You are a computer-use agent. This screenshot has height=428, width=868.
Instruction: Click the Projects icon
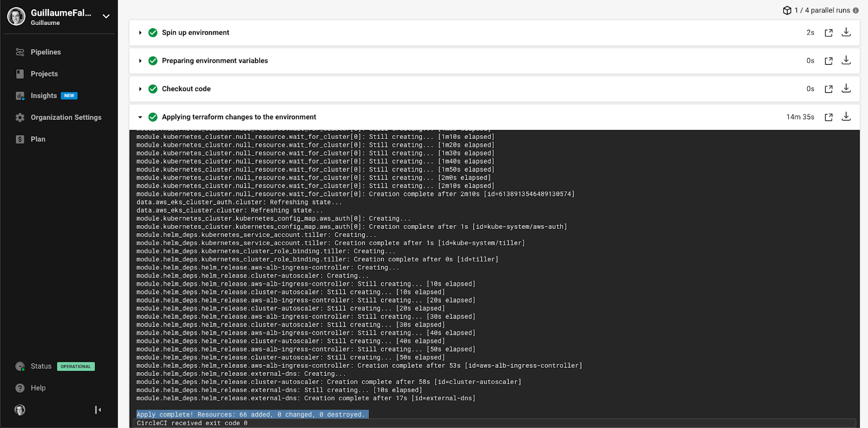click(x=20, y=74)
